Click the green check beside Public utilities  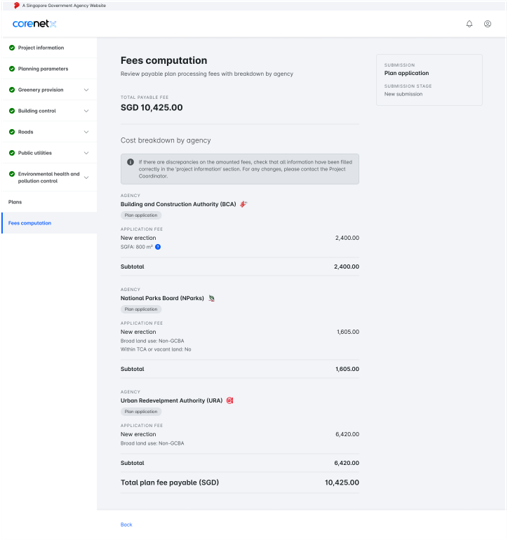point(12,153)
